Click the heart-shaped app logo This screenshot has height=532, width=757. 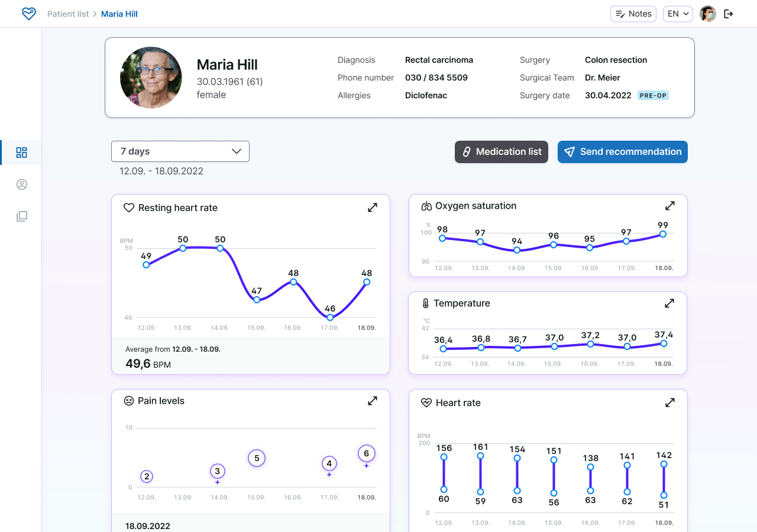tap(28, 13)
